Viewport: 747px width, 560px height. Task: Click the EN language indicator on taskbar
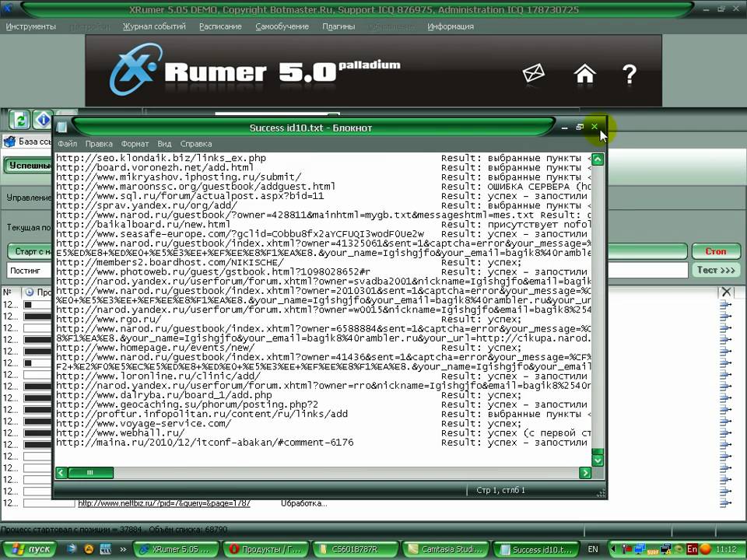point(593,549)
